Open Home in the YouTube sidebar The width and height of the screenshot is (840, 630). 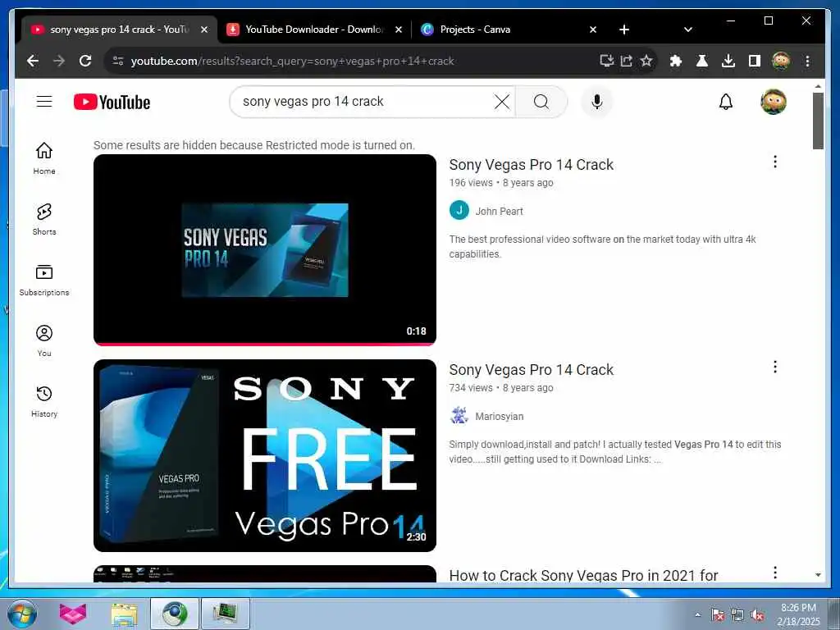(x=44, y=158)
